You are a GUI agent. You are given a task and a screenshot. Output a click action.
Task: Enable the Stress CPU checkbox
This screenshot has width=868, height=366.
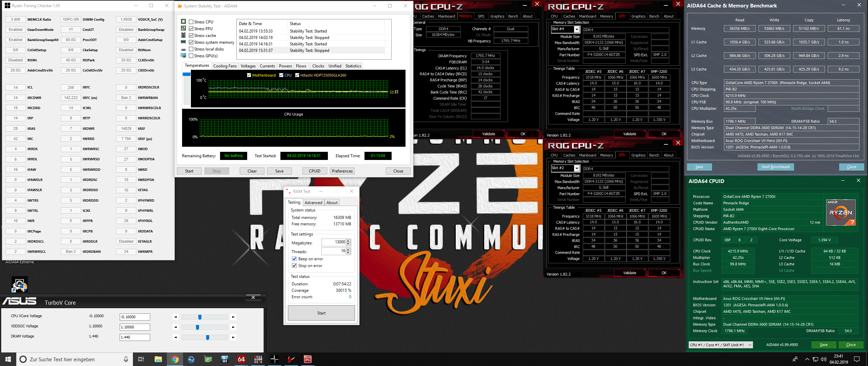coord(191,22)
